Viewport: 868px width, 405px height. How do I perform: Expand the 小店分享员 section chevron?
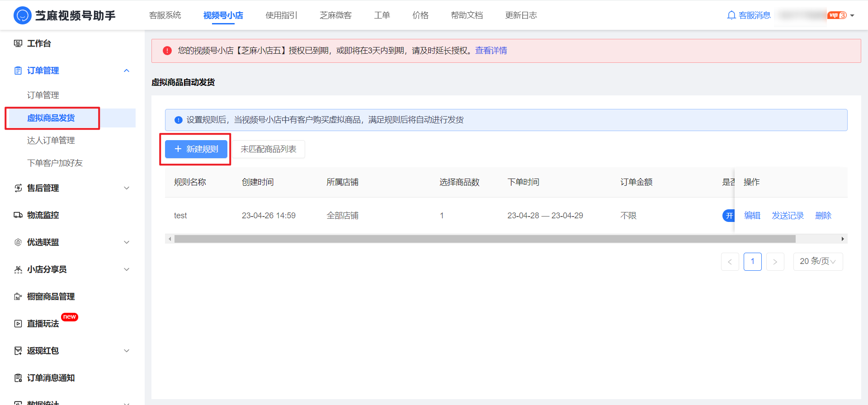pyautogui.click(x=127, y=269)
